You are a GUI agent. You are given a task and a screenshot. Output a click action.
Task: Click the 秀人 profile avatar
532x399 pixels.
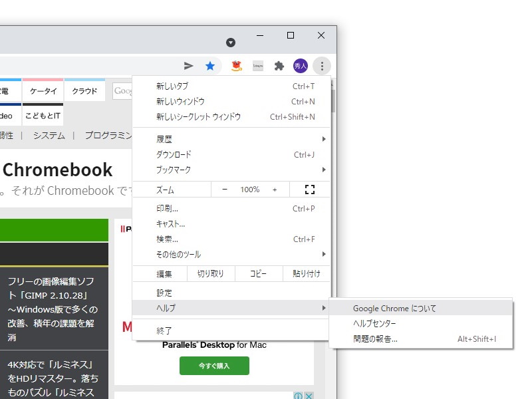click(x=301, y=66)
